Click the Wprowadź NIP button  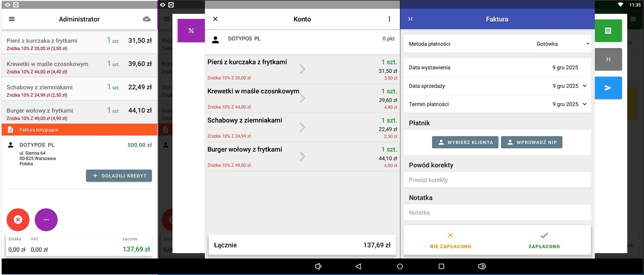(x=532, y=142)
